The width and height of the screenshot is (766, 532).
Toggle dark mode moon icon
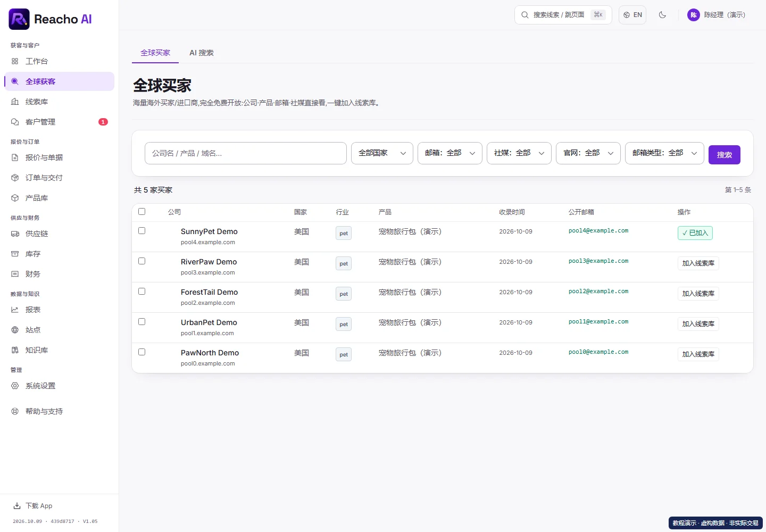(x=662, y=15)
